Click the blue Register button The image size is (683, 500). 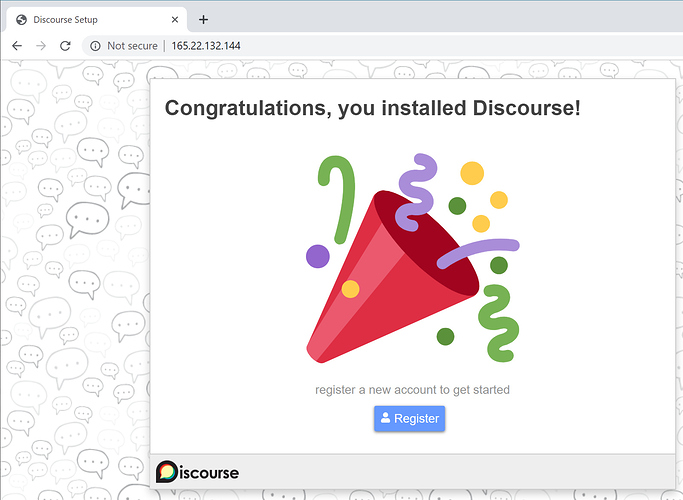[409, 419]
